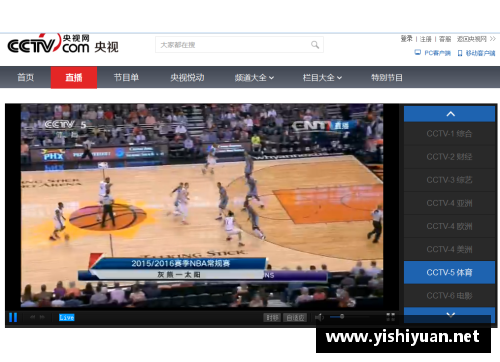Click the rewind icon in player bar
The image size is (500, 362).
pyautogui.click(x=33, y=317)
